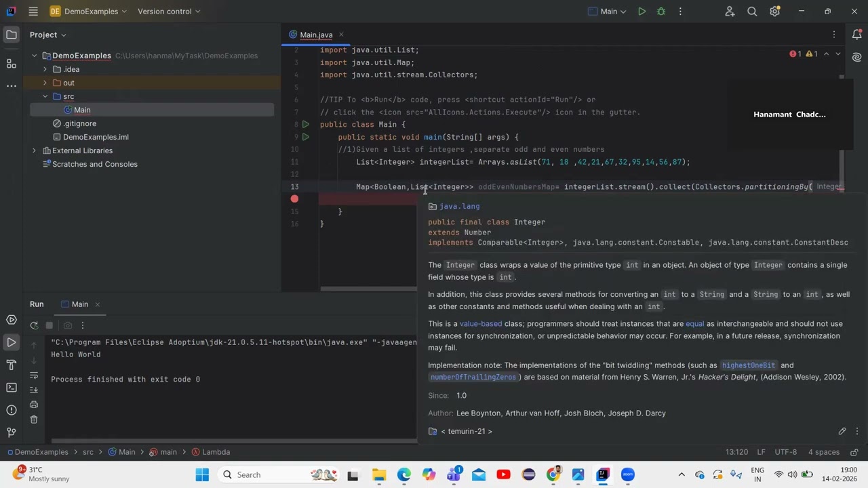Viewport: 868px width, 488px height.
Task: Open the Build hammer tool window
Action: tap(12, 365)
